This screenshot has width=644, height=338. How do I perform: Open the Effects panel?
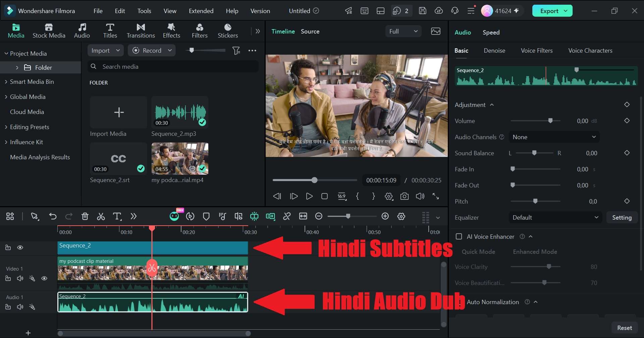click(171, 31)
